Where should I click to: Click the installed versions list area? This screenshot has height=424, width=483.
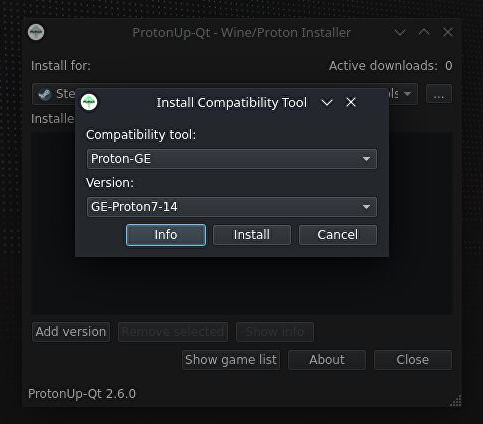click(x=242, y=287)
